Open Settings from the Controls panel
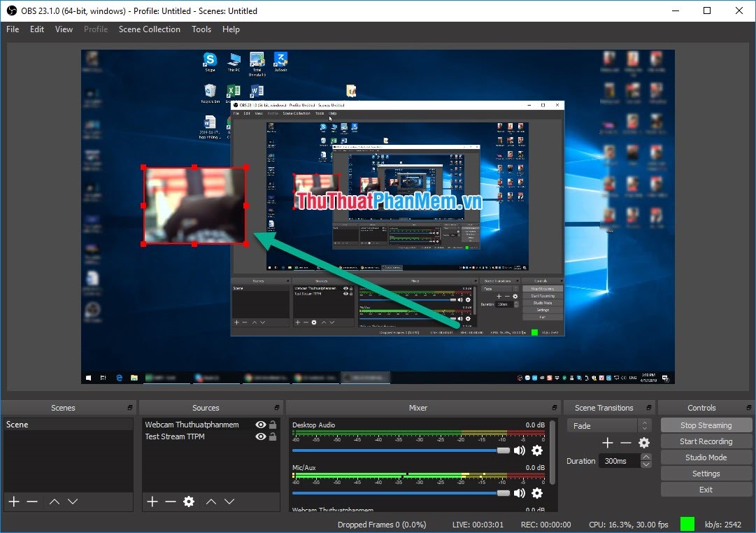Screen dimensions: 756x533 pos(706,473)
